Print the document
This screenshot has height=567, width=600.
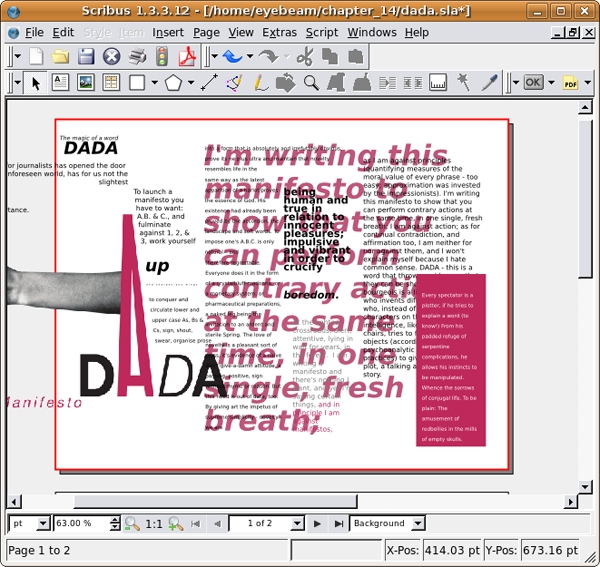tap(137, 57)
